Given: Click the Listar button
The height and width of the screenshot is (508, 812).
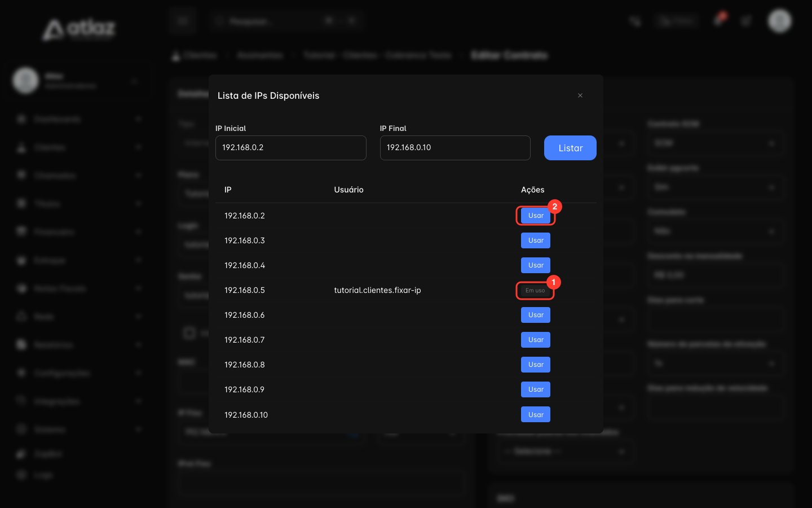Looking at the screenshot, I should tap(570, 148).
